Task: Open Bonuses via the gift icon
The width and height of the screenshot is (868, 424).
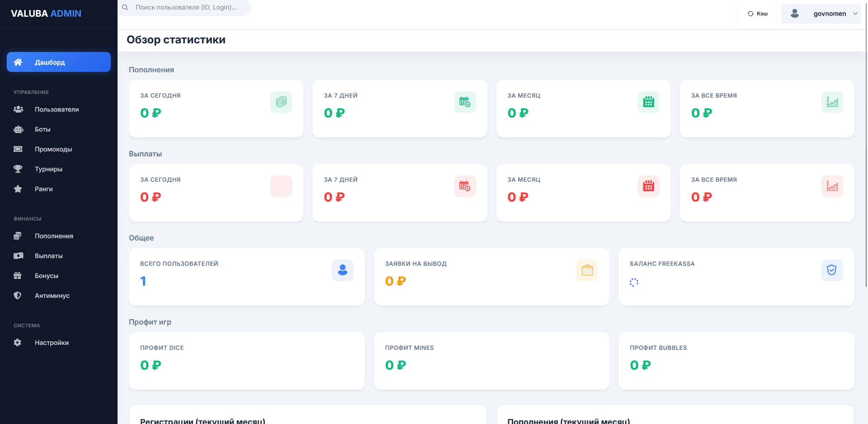Action: (x=18, y=276)
